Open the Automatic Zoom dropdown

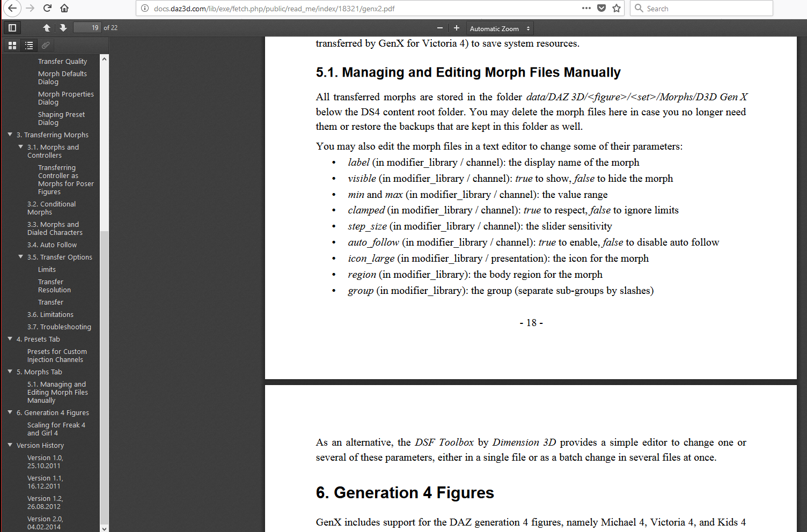pos(499,28)
